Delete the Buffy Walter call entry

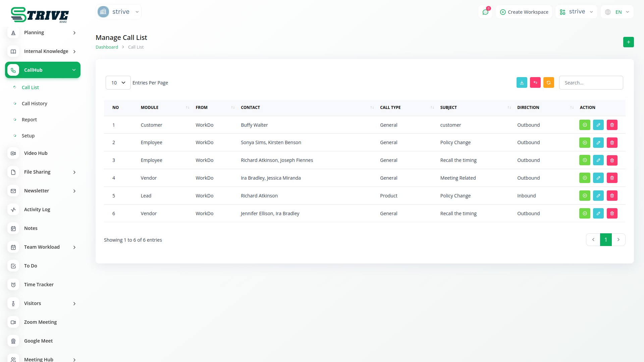[612, 125]
